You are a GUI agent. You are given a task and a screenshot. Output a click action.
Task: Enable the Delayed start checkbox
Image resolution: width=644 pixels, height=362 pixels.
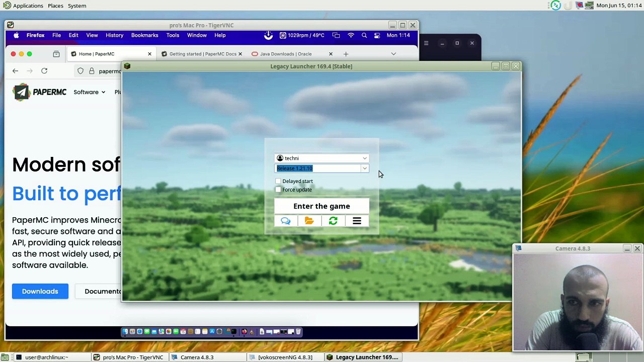click(x=278, y=181)
